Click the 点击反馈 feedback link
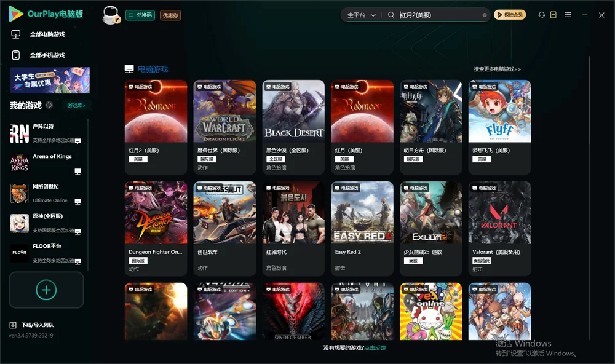Screen dimensions: 615x364 pos(375,348)
